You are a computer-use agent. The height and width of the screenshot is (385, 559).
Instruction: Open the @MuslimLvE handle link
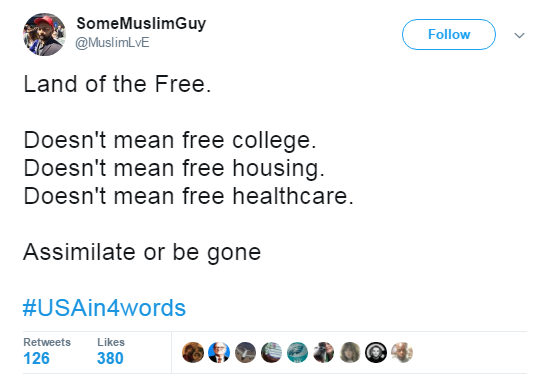click(112, 42)
